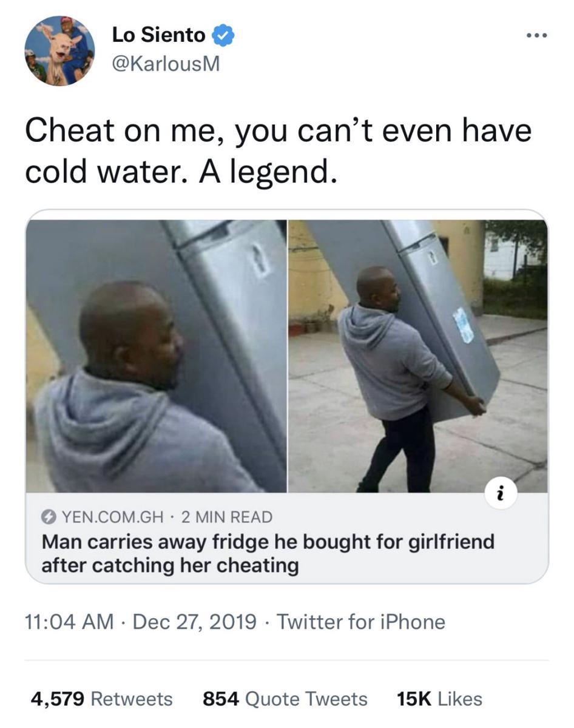Open the @KarlousM handle
This screenshot has width=574, height=728.
(x=166, y=64)
